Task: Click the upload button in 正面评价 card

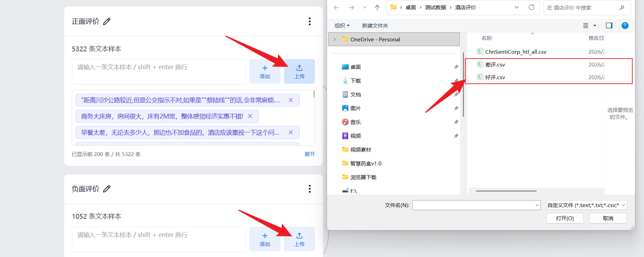Action: pos(299,71)
